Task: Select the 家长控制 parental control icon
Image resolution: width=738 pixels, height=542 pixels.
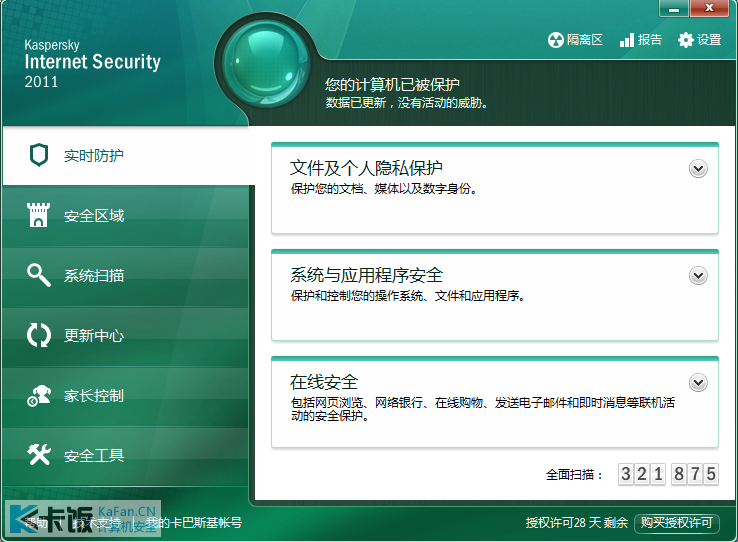Action: pos(39,395)
